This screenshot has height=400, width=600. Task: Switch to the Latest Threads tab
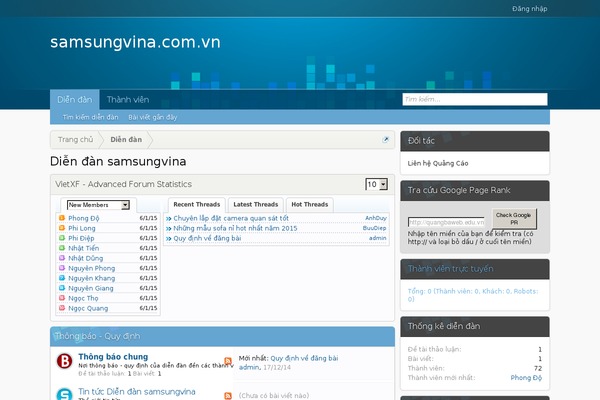click(x=256, y=204)
